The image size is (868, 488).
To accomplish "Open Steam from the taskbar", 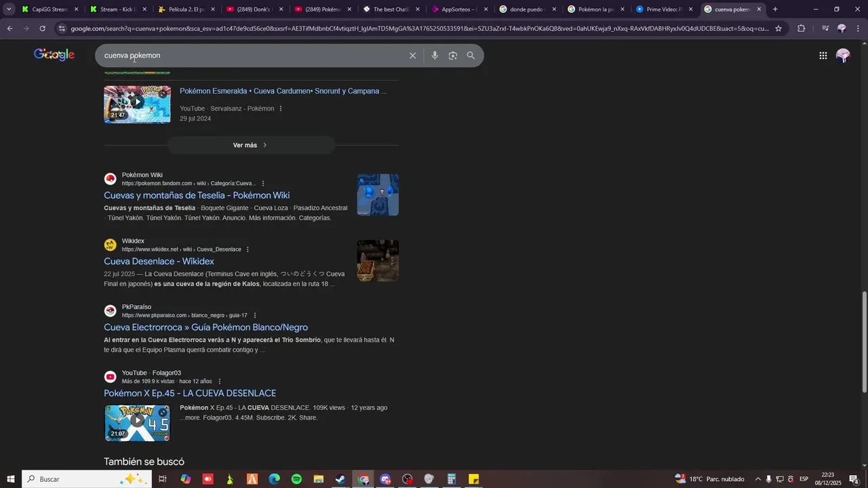I will pos(340,479).
